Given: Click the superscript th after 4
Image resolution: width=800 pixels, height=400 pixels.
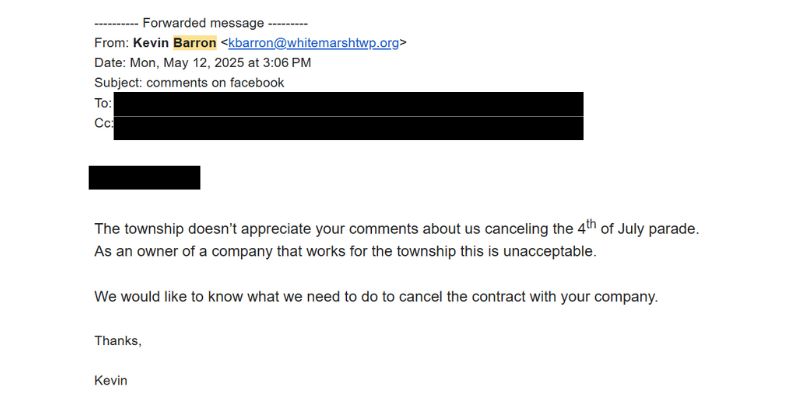Looking at the screenshot, I should [x=591, y=224].
